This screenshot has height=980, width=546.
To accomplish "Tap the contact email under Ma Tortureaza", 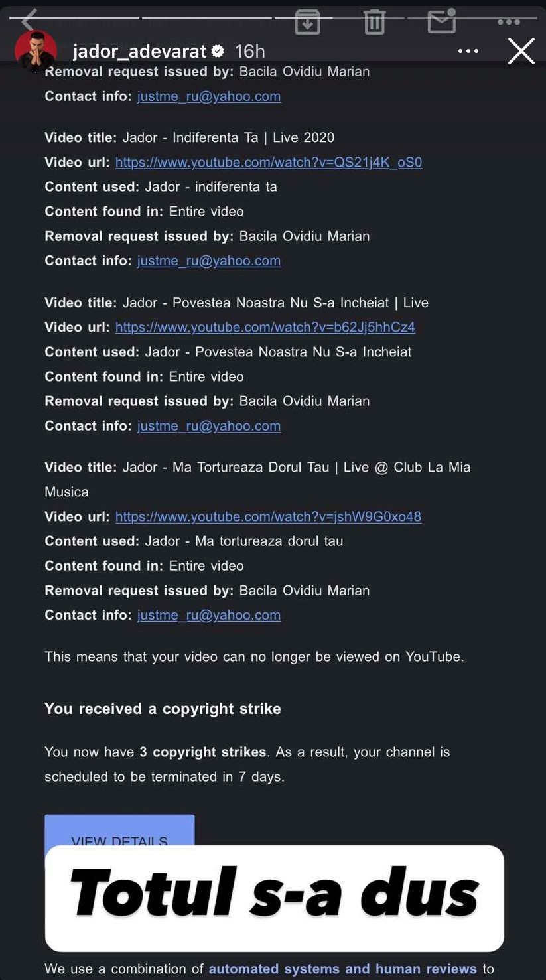I will [x=209, y=615].
